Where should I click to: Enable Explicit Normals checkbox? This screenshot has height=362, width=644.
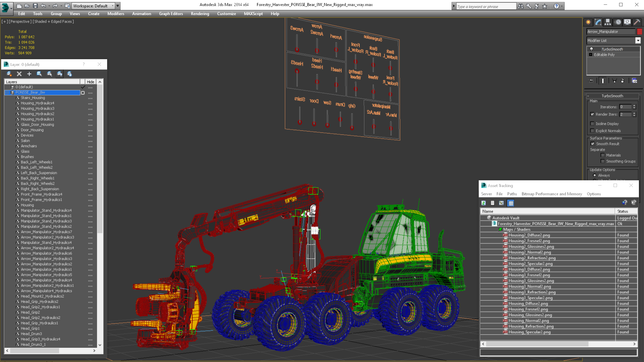pyautogui.click(x=592, y=131)
